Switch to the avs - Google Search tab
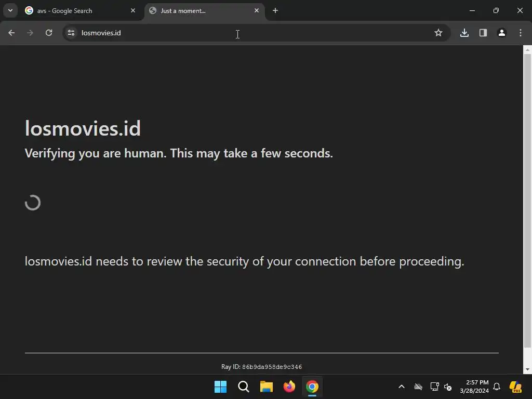 click(x=80, y=11)
